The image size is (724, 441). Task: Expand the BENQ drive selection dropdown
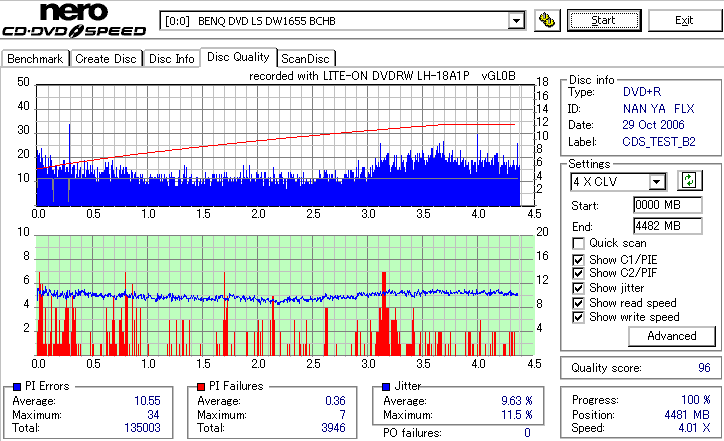tap(516, 21)
